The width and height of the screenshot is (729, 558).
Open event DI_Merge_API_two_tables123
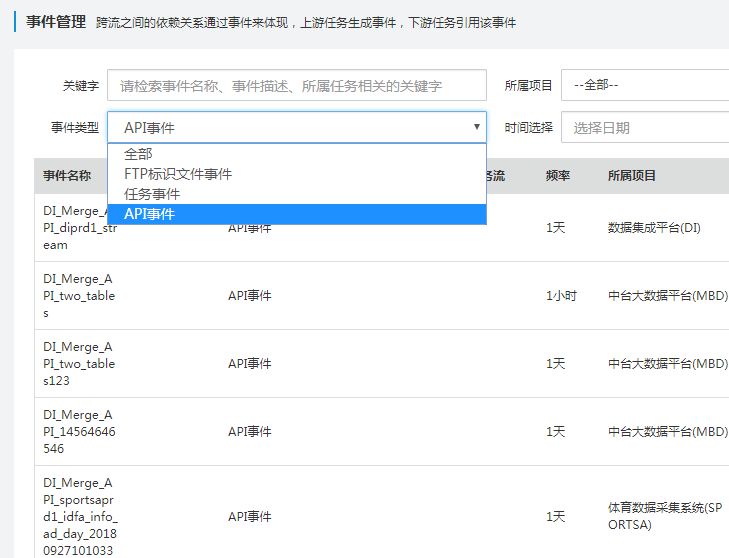tap(80, 364)
